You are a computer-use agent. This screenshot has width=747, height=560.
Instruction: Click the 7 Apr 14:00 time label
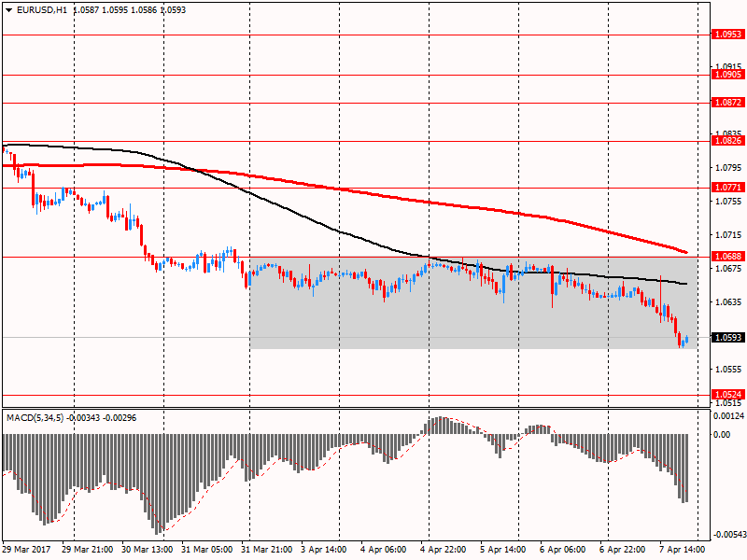[x=683, y=550]
